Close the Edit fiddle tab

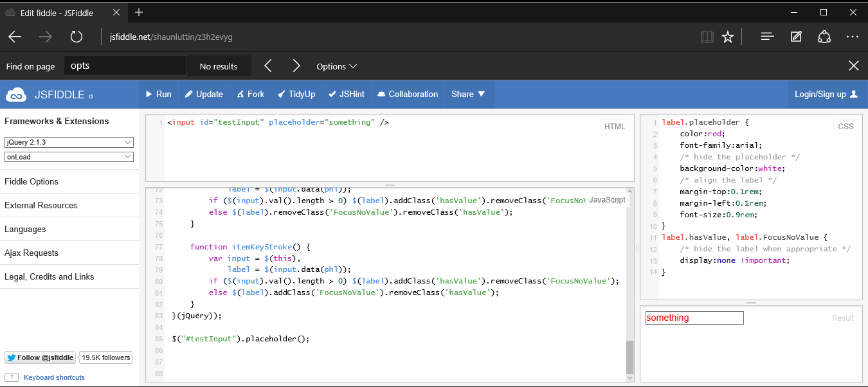(118, 13)
